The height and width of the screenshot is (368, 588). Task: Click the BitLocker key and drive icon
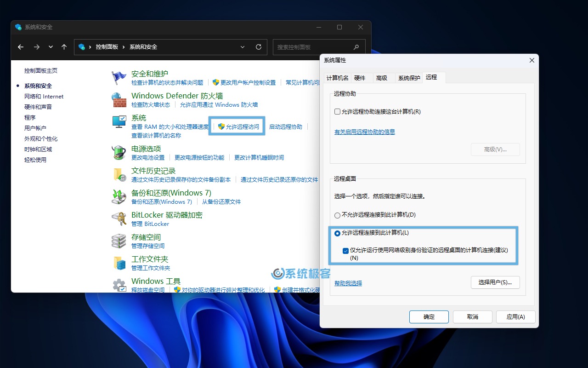119,219
